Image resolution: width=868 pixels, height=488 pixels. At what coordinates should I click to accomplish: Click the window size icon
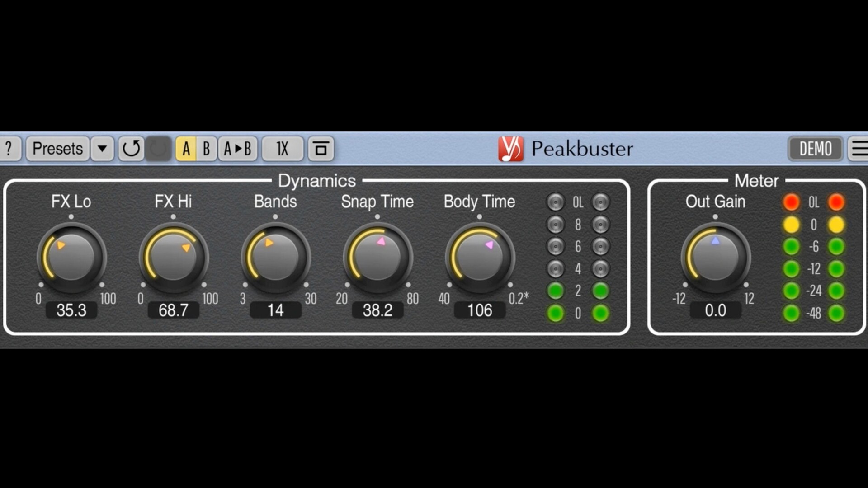321,148
